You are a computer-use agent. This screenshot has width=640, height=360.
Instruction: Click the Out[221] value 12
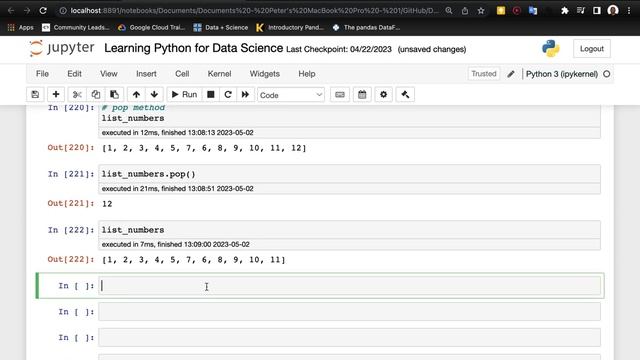point(107,204)
